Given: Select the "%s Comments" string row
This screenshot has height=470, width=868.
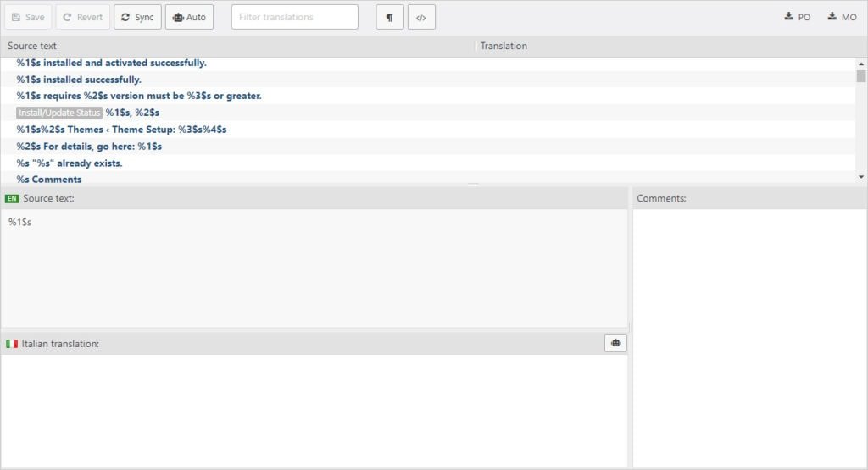Looking at the screenshot, I should pyautogui.click(x=49, y=179).
